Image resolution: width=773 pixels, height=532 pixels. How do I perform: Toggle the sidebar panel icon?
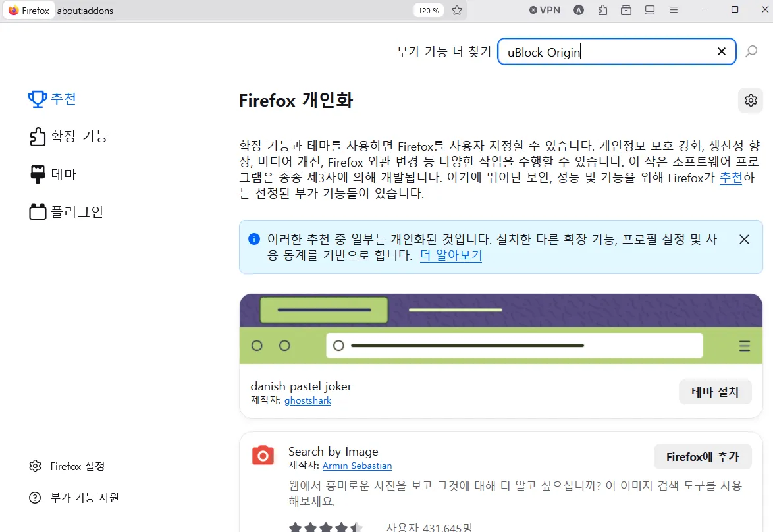[650, 10]
